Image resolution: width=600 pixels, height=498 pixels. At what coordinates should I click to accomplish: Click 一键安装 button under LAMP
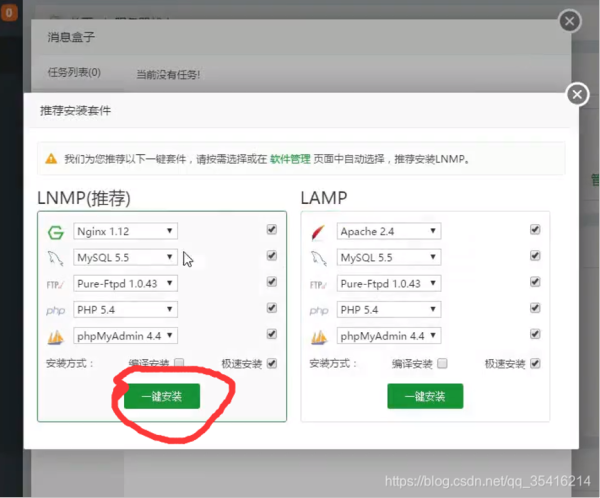pos(425,396)
